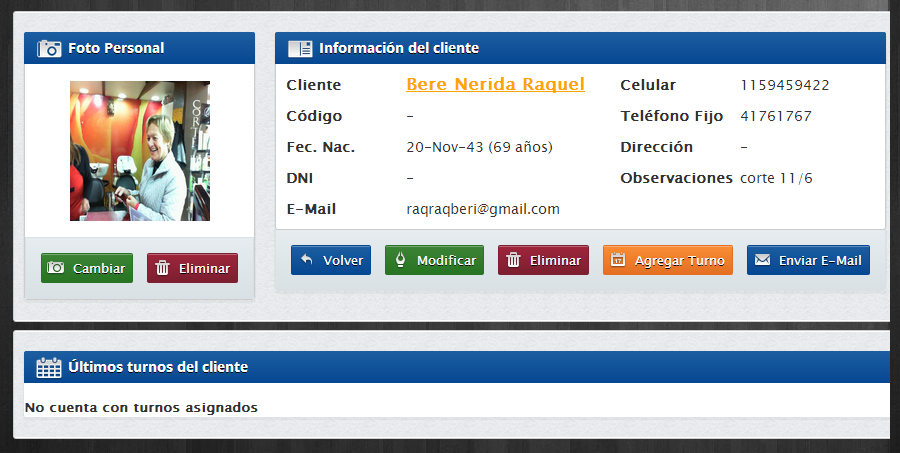The image size is (900, 453).
Task: Select the calendar icon on Agregar Turno
Action: pyautogui.click(x=618, y=260)
